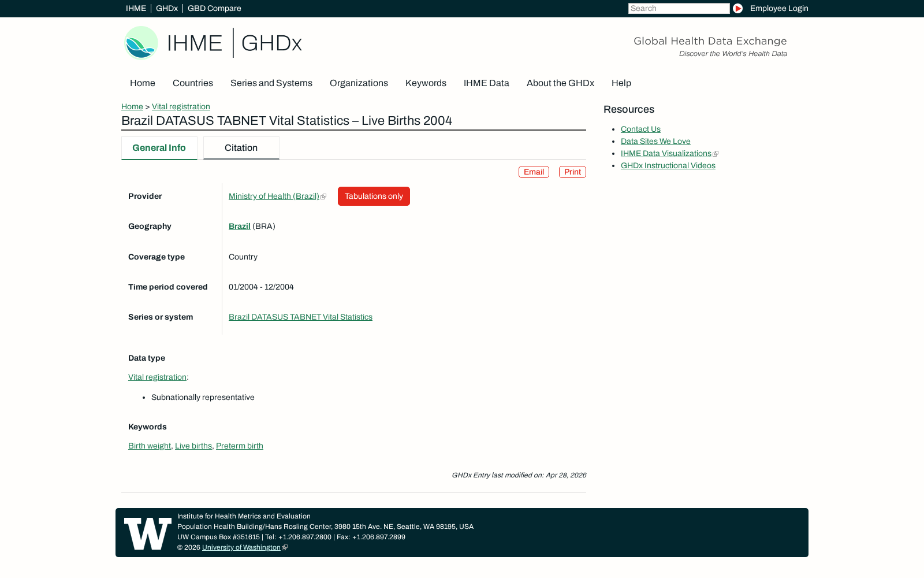This screenshot has height=578, width=924.
Task: Open the Brazil geography link
Action: point(240,226)
